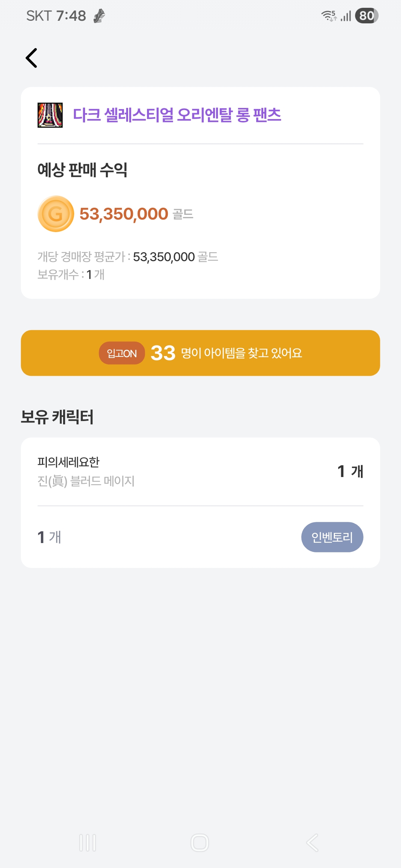Tap the battery level indicator

(366, 16)
